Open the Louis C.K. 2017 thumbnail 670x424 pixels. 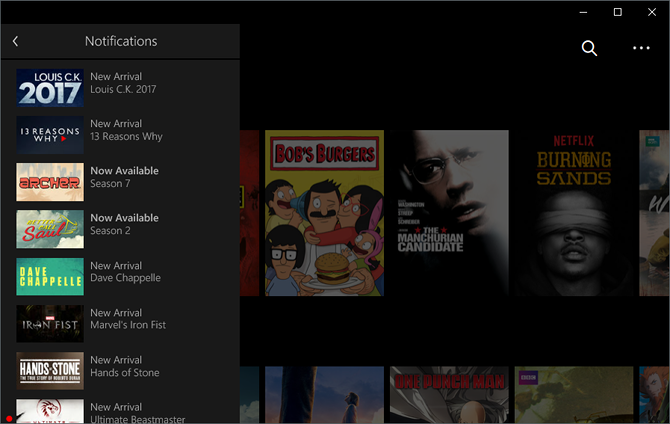[x=50, y=88]
